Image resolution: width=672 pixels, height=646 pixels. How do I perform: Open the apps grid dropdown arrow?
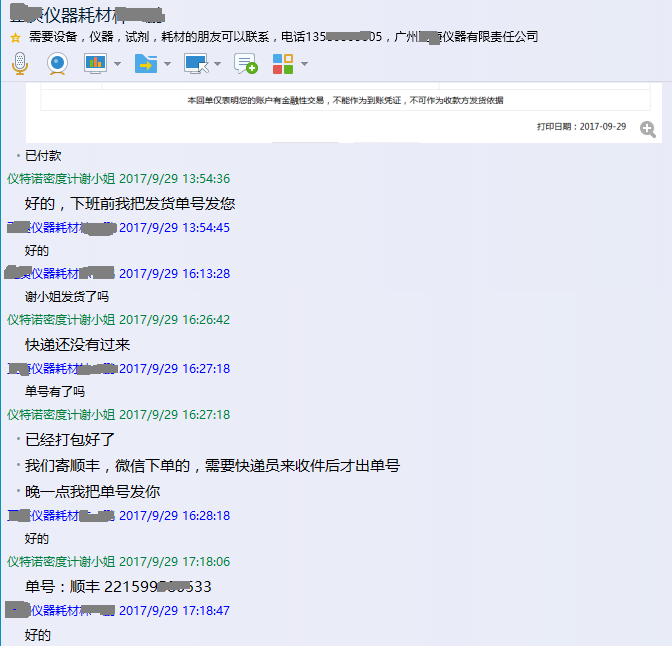[x=304, y=64]
